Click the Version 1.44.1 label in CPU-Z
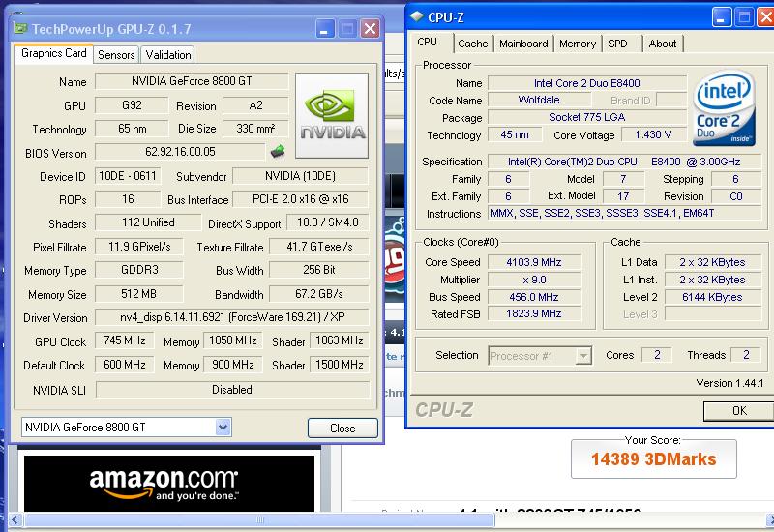The height and width of the screenshot is (532, 774). pos(729,383)
